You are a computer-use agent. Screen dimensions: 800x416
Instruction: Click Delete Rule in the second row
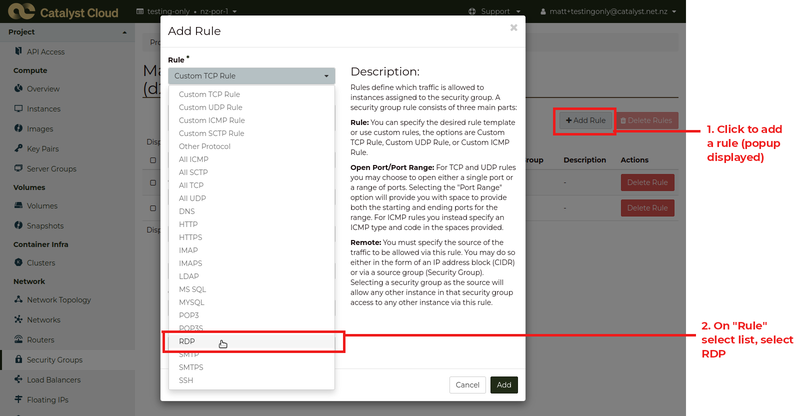tap(647, 208)
